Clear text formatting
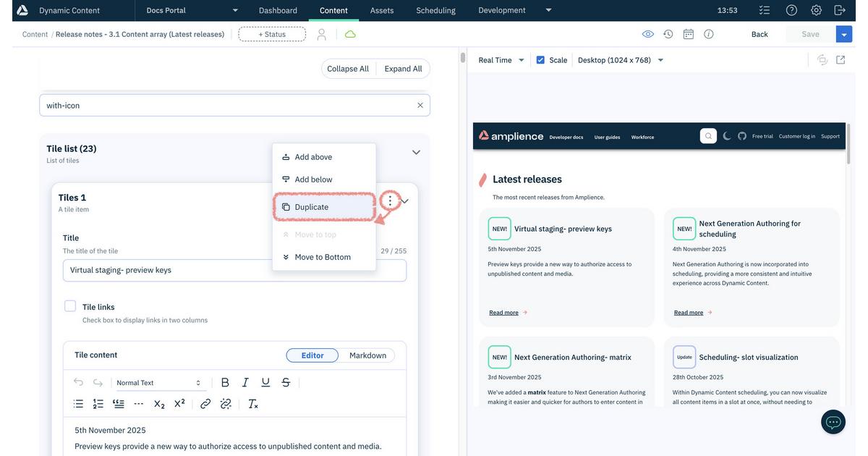Viewport: 868px width, 456px height. [252, 404]
